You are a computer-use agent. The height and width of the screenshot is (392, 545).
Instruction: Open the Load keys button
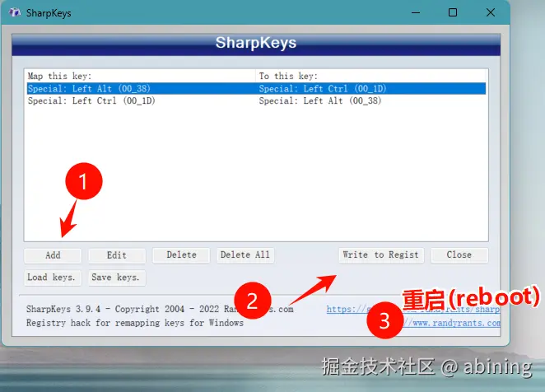53,278
